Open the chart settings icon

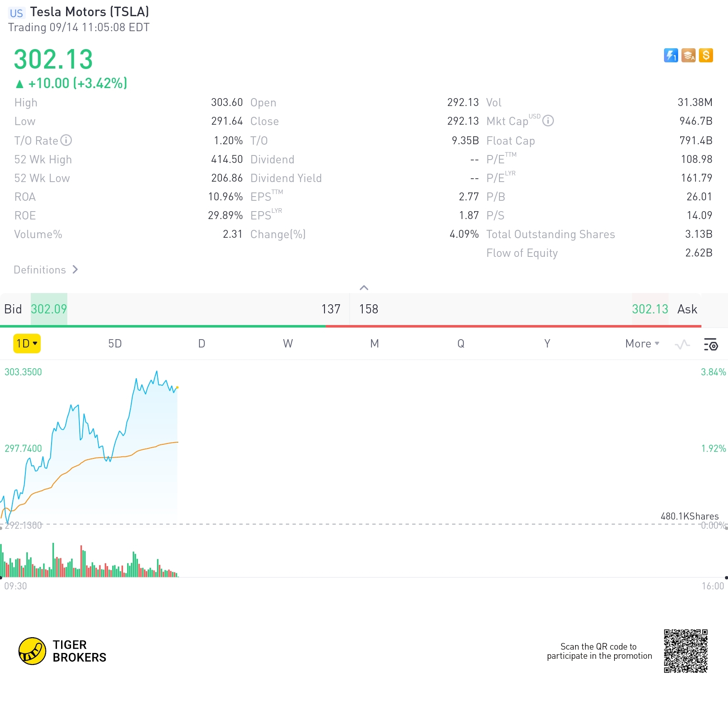[711, 344]
